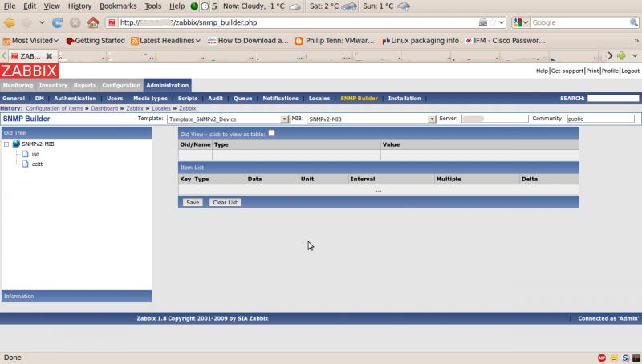This screenshot has height=364, width=642.
Task: Select the ccitt tree item
Action: (37, 164)
